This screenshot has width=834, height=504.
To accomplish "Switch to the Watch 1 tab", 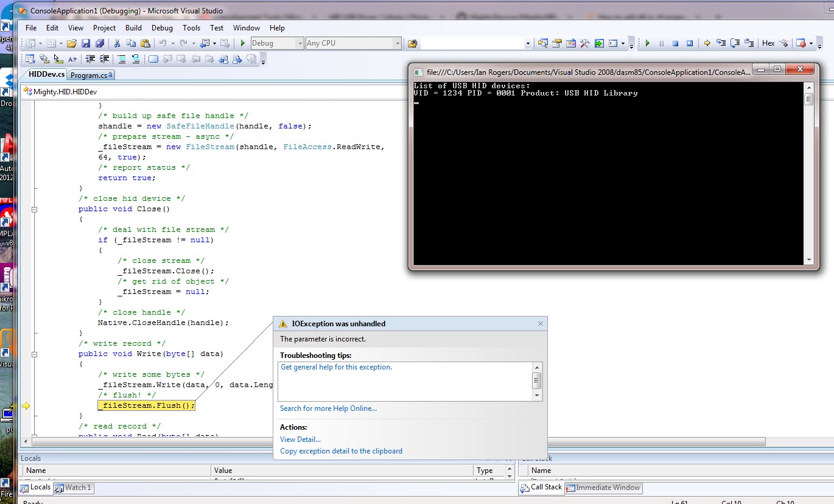I will tap(74, 488).
